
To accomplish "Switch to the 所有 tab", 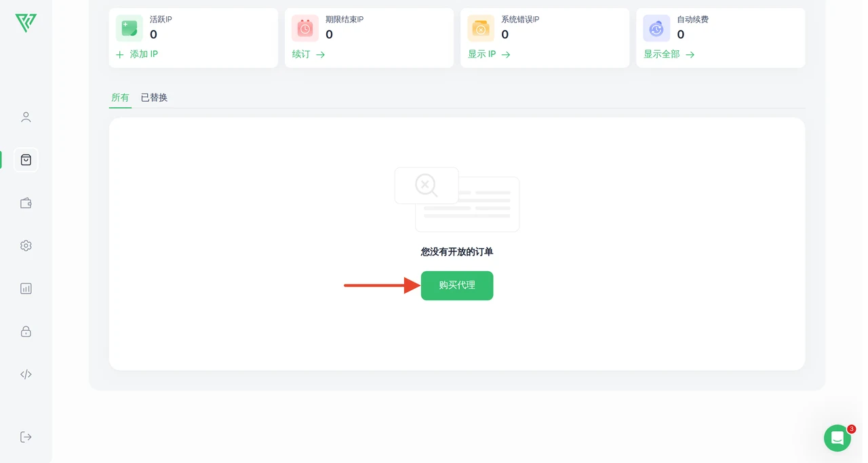I will coord(120,98).
